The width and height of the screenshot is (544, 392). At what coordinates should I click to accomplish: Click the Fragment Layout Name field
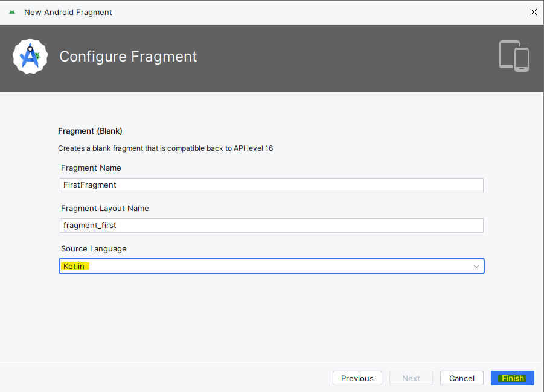pos(272,226)
